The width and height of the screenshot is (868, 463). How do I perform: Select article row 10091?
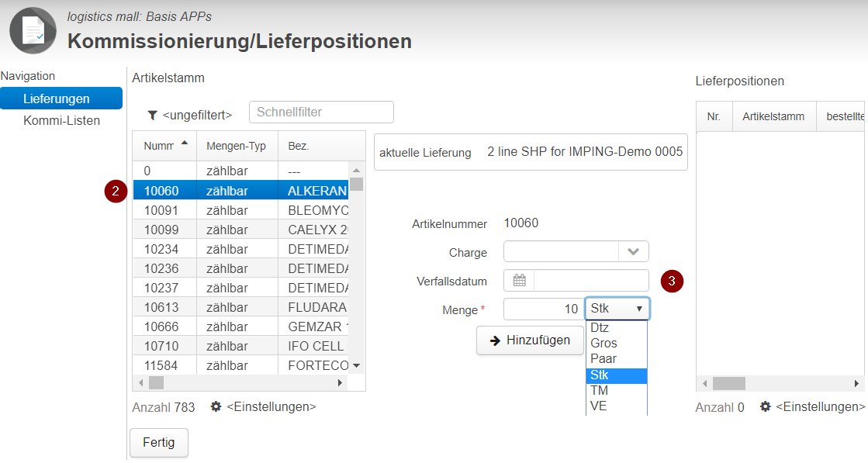240,210
